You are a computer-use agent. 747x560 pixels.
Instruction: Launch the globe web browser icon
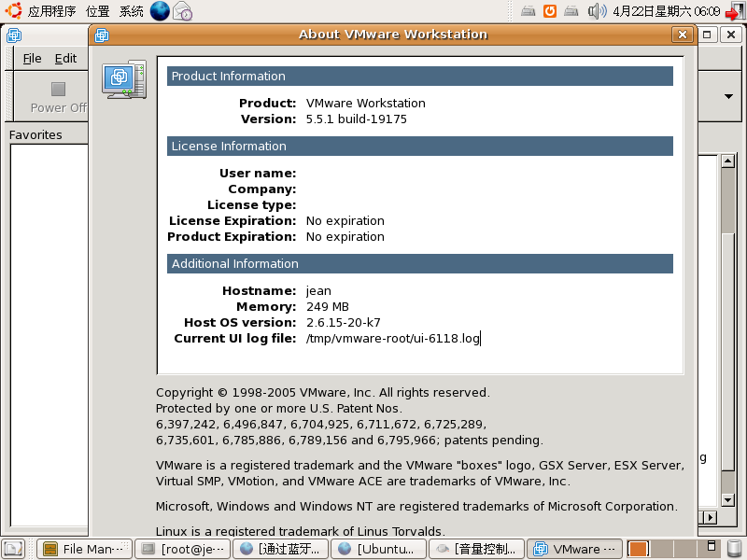(x=160, y=11)
